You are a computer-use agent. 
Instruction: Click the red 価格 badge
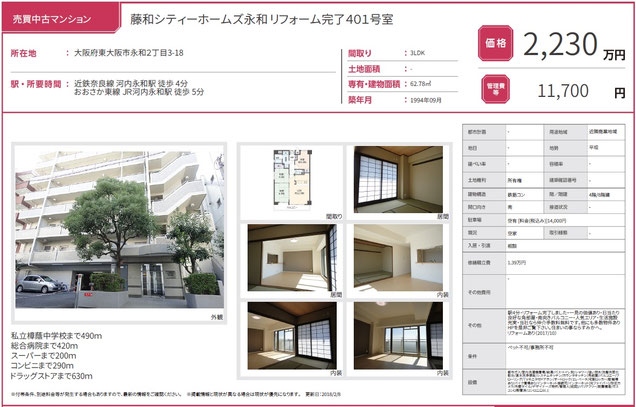click(496, 43)
